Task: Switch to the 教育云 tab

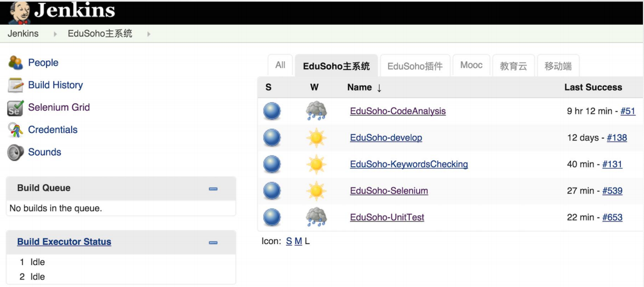Action: click(513, 66)
